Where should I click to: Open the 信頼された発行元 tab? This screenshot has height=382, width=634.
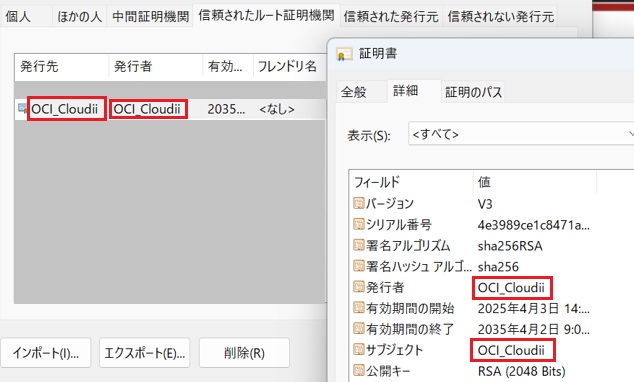tap(391, 17)
